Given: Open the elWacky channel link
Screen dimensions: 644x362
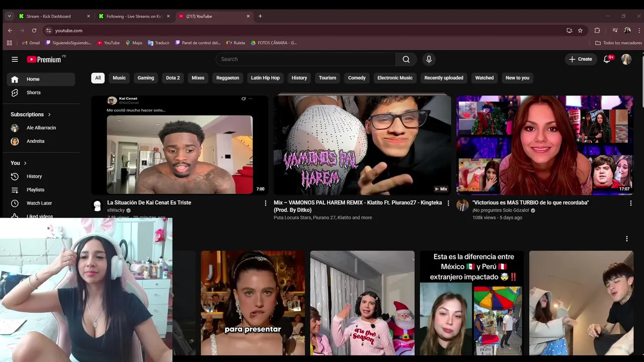Looking at the screenshot, I should point(116,210).
